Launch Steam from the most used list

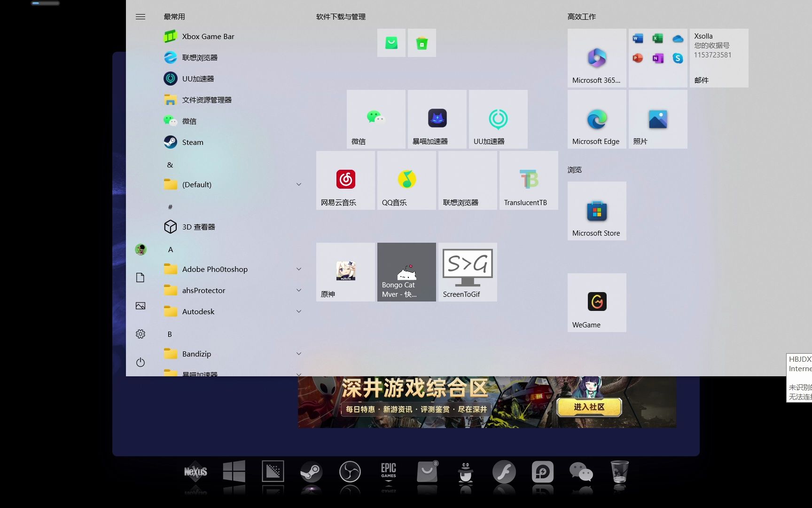192,142
